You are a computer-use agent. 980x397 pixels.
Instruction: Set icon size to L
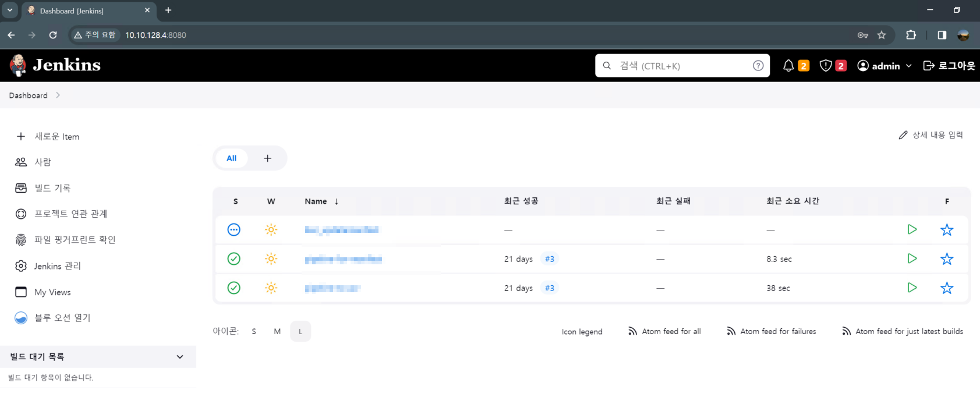pos(300,331)
